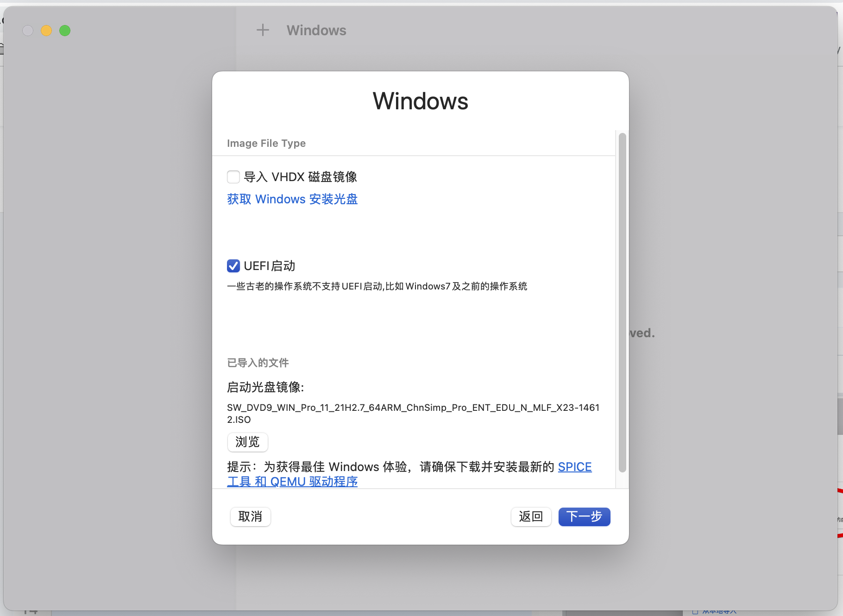Click the yellow minimize window button
843x616 pixels.
click(46, 31)
